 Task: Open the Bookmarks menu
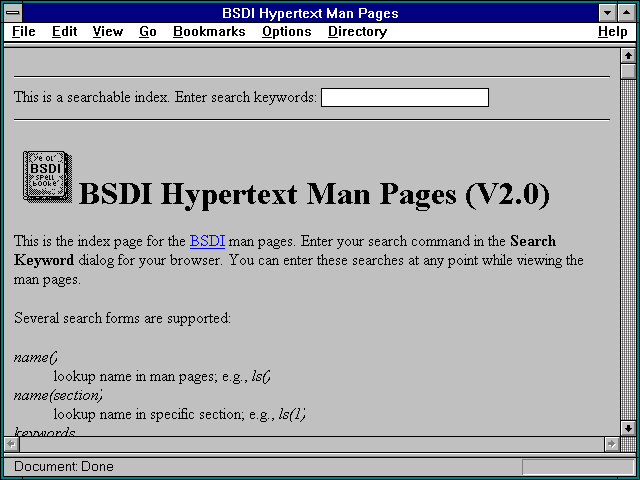(209, 32)
